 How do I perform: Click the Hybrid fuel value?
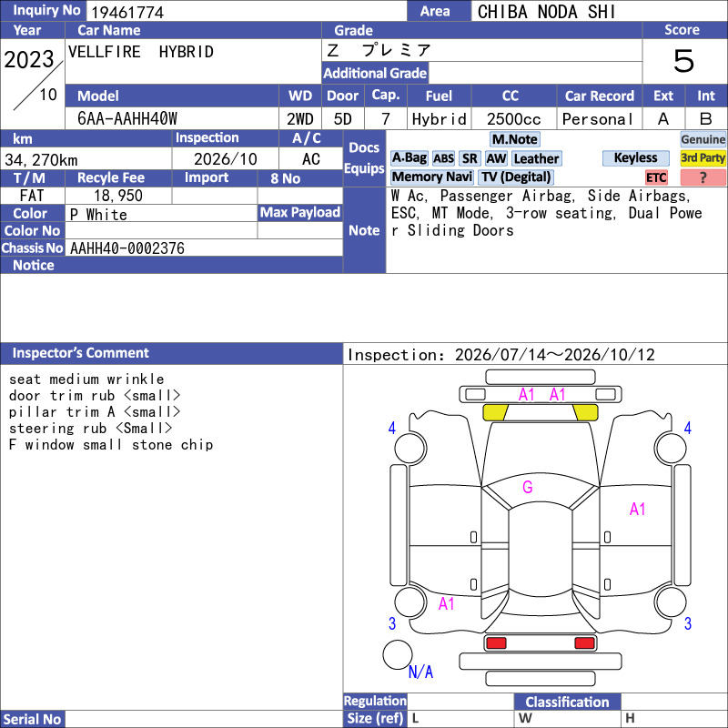[439, 119]
